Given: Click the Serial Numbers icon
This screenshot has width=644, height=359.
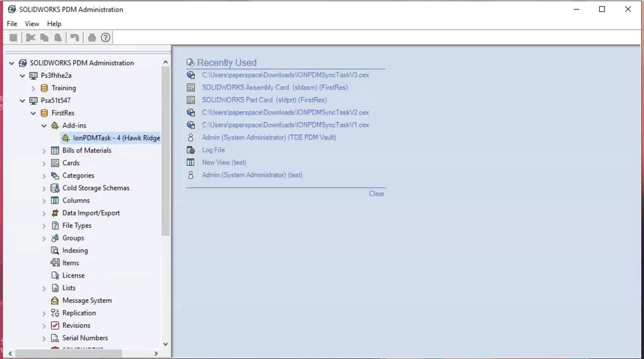Looking at the screenshot, I should 55,338.
